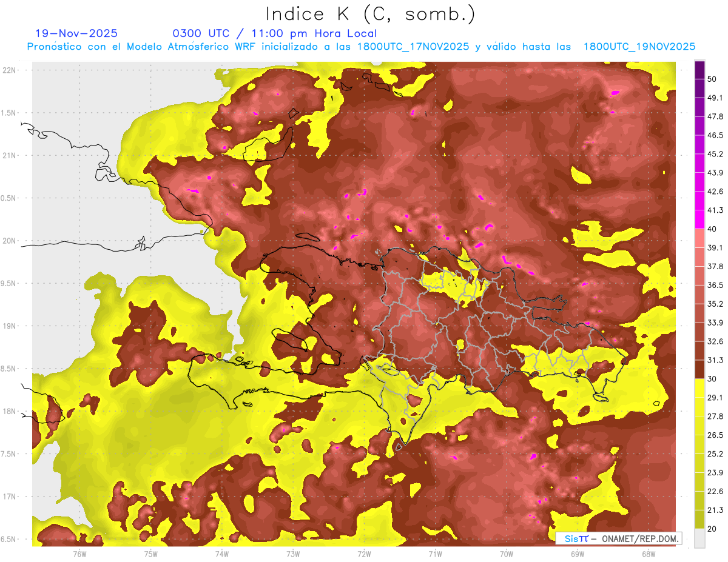The image size is (728, 562).
Task: Click the color scale value "22.6"
Action: [715, 492]
